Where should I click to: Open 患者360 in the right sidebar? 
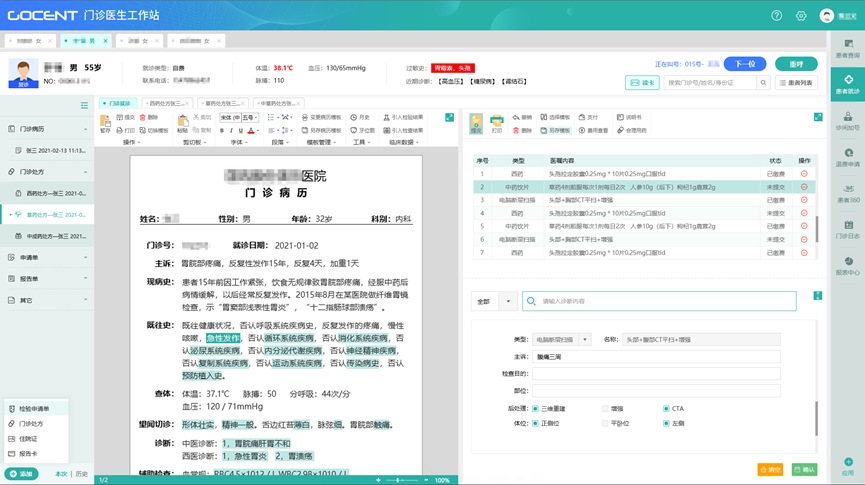tap(848, 194)
